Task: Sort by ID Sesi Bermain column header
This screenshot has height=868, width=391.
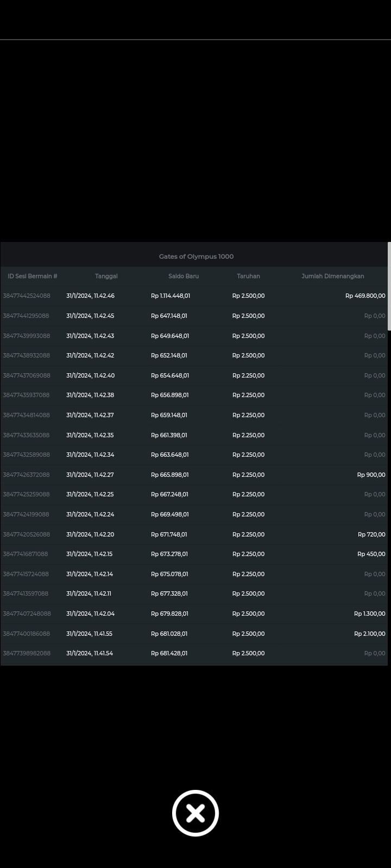Action: (33, 276)
